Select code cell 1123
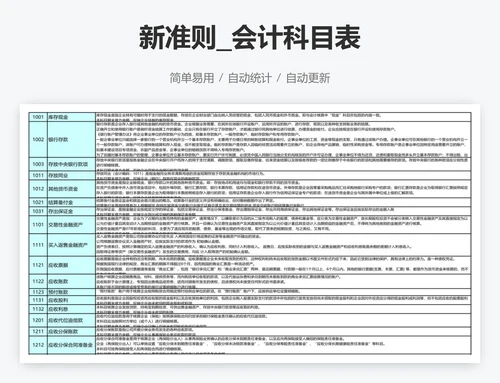The image size is (500, 383). tap(38, 292)
